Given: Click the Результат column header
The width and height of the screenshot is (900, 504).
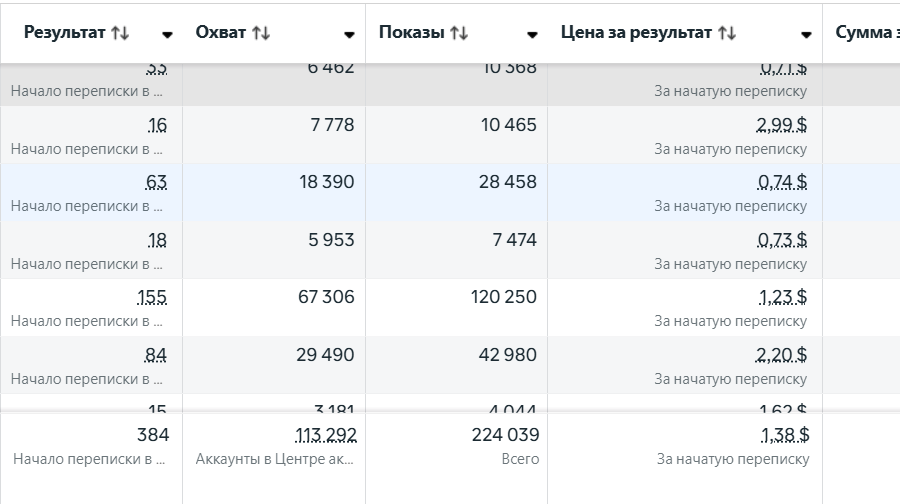Looking at the screenshot, I should coord(66,32).
